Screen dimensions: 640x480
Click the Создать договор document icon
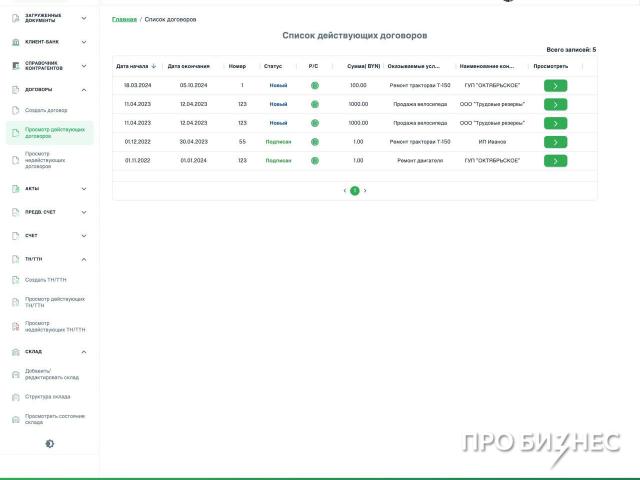[x=15, y=109]
